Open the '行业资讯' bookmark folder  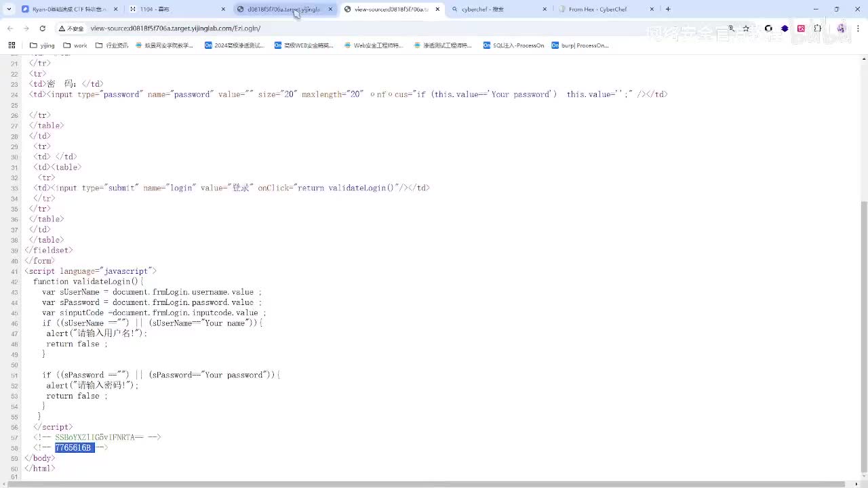coord(112,45)
